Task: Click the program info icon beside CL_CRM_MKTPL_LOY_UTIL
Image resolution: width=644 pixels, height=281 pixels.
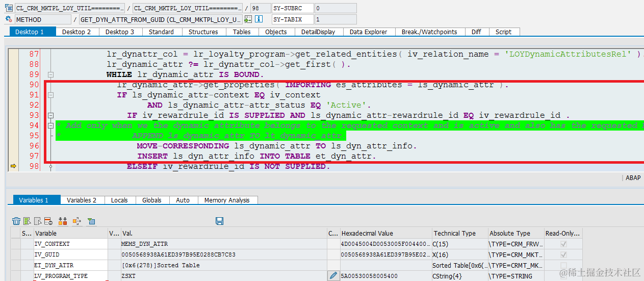Action: [x=8, y=8]
